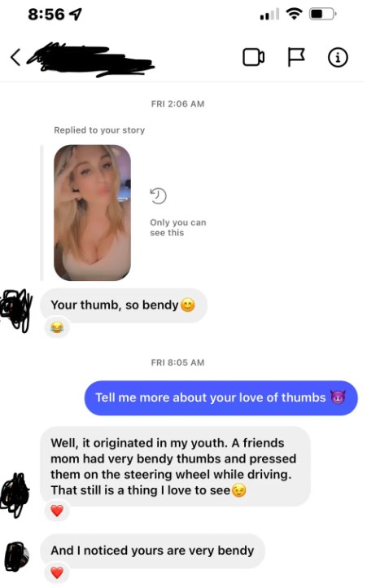
Task: Tap sender avatar beside last message
Action: coord(17,557)
